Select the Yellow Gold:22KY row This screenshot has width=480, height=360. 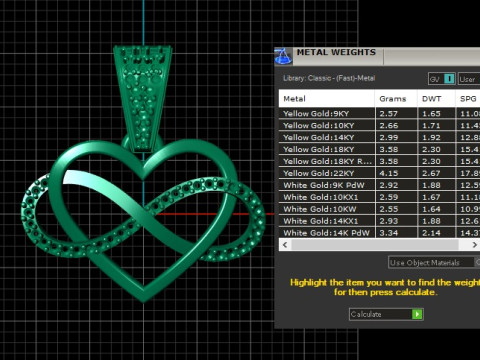(379, 173)
